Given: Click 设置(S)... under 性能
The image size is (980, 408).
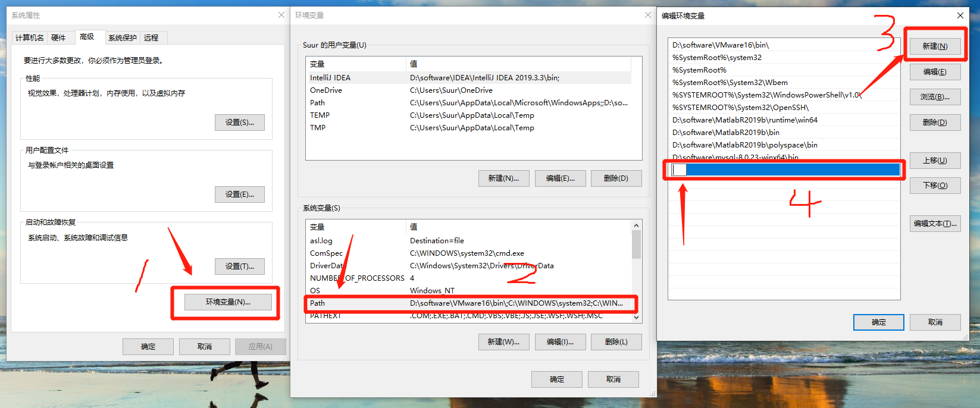Looking at the screenshot, I should click(x=240, y=123).
